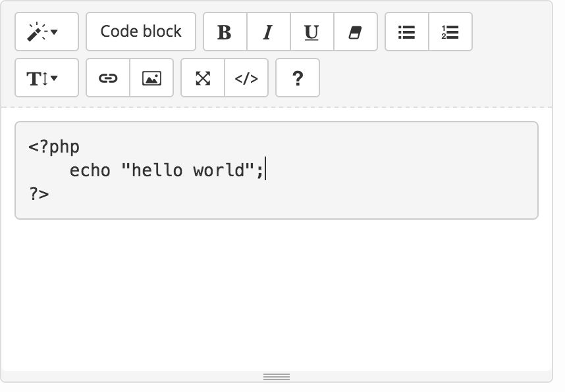The height and width of the screenshot is (392, 565).
Task: Insert an ordered numbered list
Action: coord(450,32)
